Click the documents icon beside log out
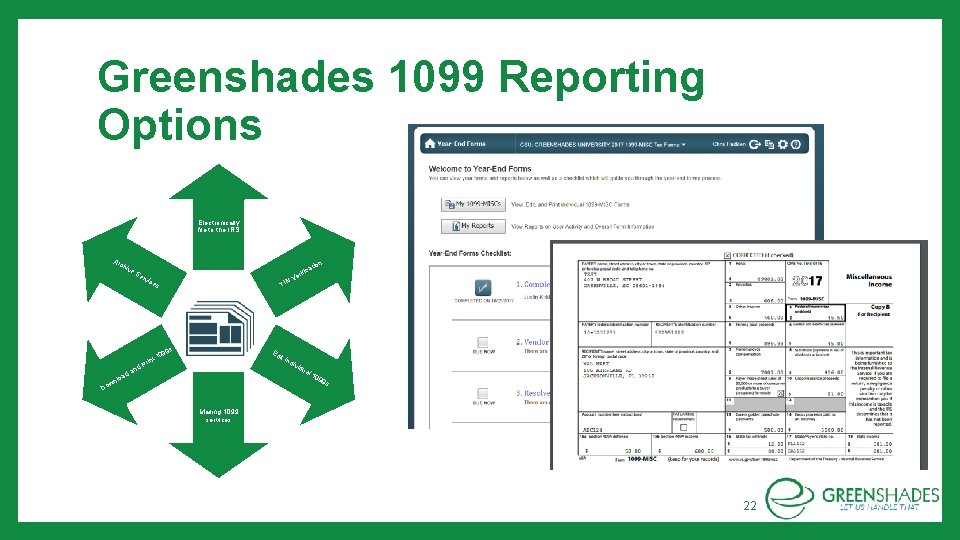Viewport: 960px width, 540px height. tap(769, 144)
